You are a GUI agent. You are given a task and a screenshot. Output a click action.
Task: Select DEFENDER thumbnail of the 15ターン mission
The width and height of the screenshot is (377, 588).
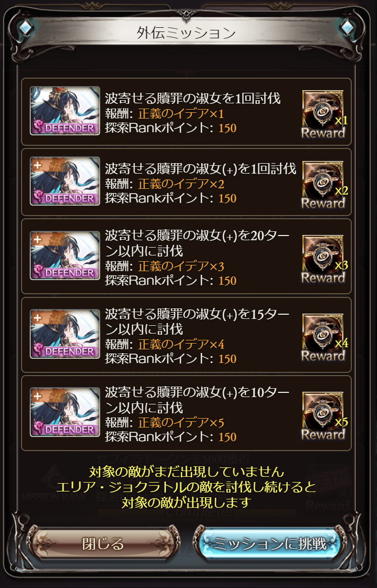pyautogui.click(x=65, y=334)
